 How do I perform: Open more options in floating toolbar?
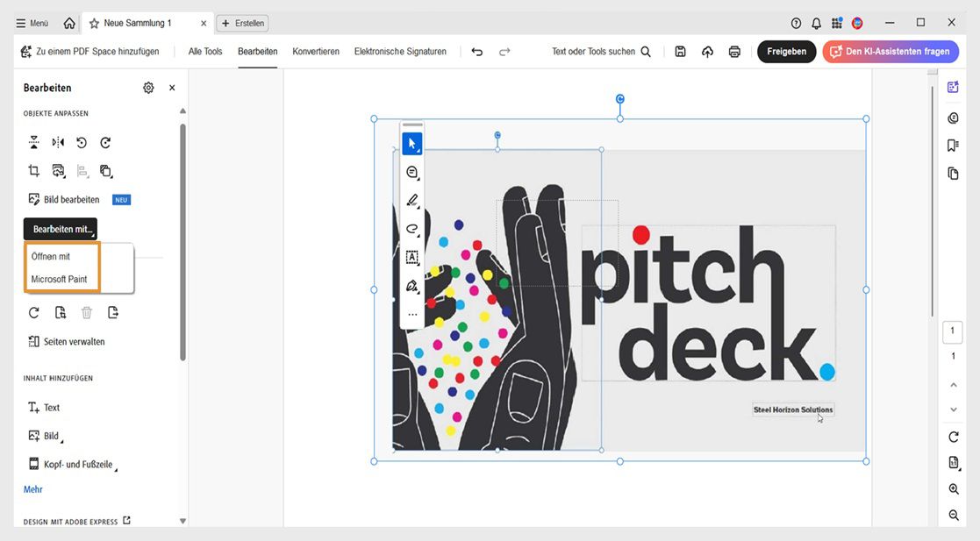click(411, 314)
